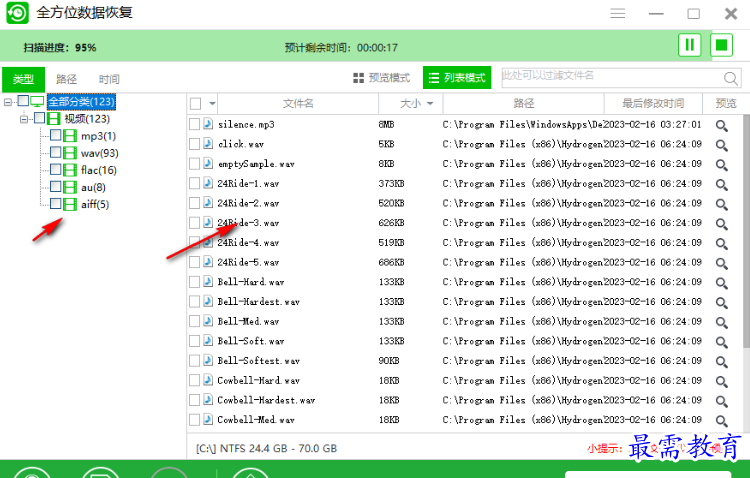Click the audio file icon of click.wav
This screenshot has width=750, height=478.
(208, 144)
